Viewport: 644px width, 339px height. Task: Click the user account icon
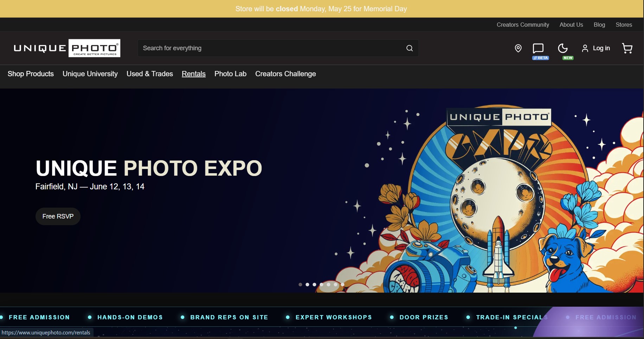[585, 48]
